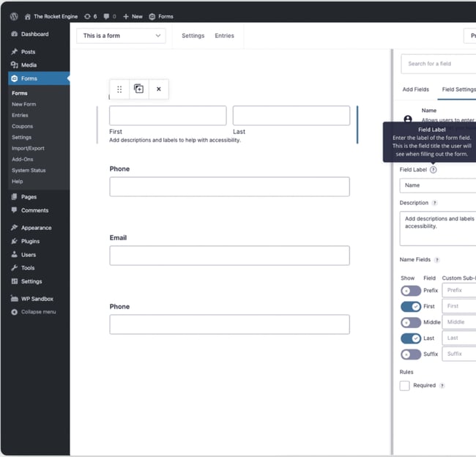Toggle the Suffix name field switch
The image size is (476, 457).
coord(410,354)
